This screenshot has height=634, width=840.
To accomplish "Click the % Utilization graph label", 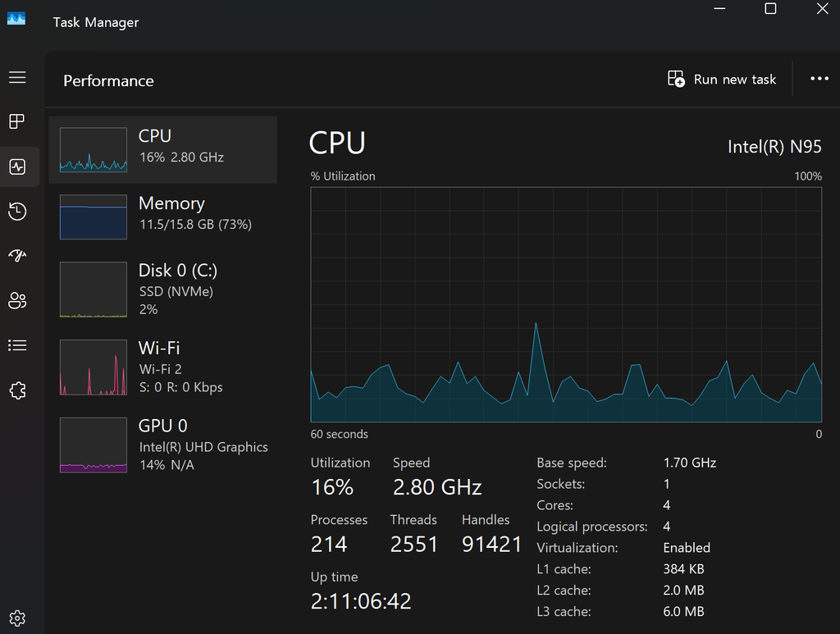I will tap(343, 176).
